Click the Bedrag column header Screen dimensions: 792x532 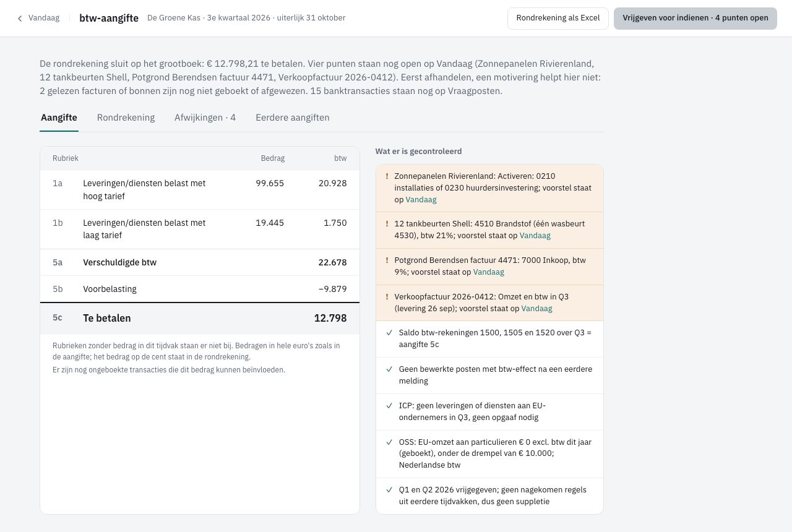pos(273,158)
